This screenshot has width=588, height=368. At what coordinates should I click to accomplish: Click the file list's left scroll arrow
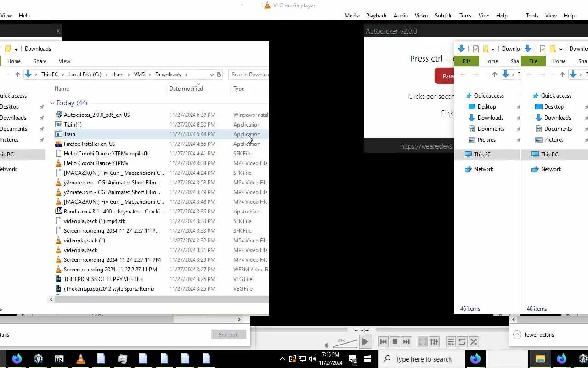pos(51,299)
